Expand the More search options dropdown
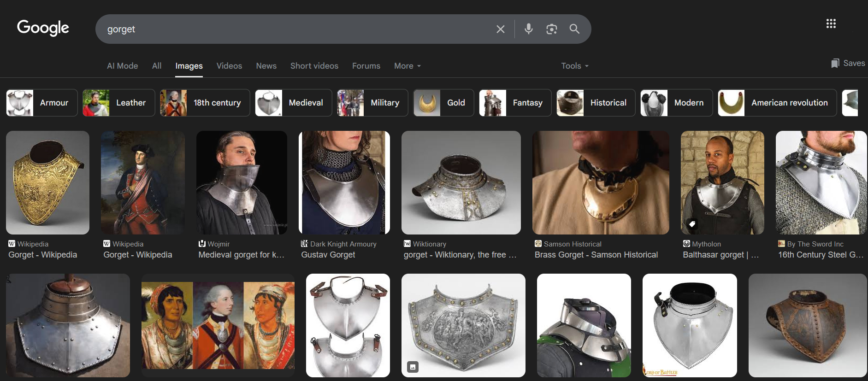 407,66
